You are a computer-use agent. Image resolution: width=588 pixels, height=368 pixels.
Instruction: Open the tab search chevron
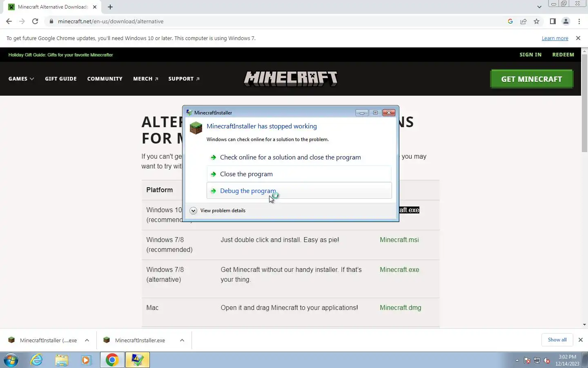click(539, 7)
